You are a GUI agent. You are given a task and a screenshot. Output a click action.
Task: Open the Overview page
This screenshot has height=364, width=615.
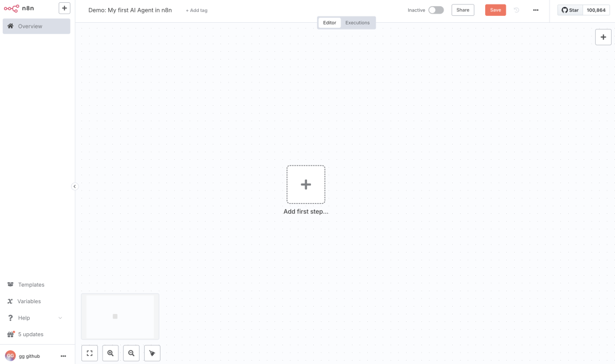[36, 26]
